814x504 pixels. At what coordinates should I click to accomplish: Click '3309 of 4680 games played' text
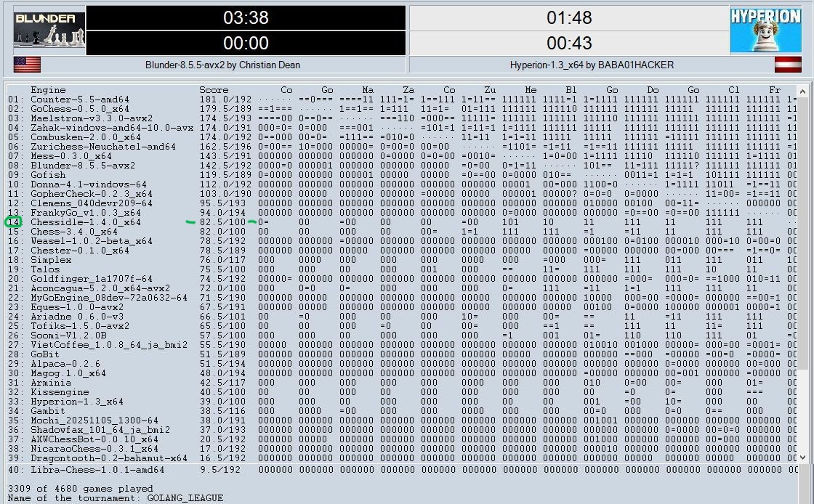click(81, 489)
